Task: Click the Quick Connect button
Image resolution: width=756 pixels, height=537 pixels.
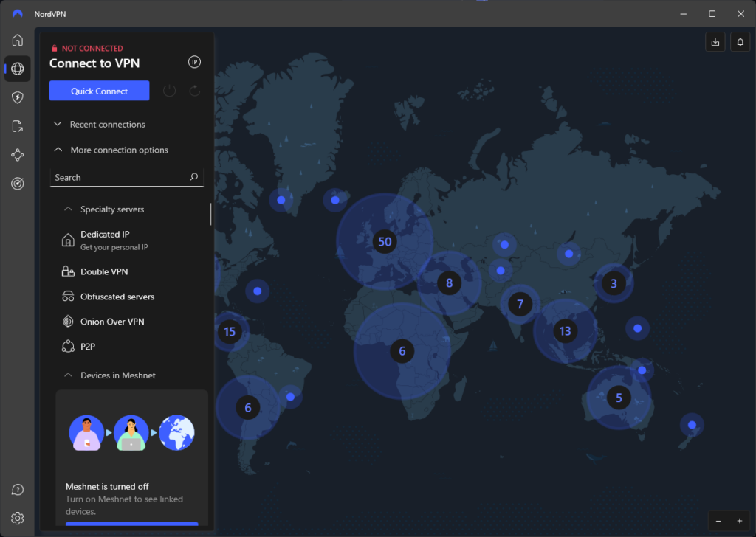Action: (x=100, y=91)
